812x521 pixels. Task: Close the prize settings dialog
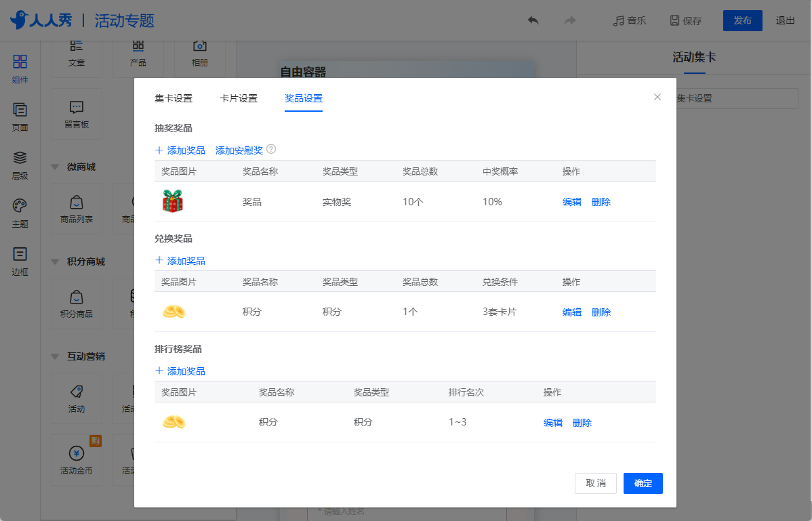657,98
